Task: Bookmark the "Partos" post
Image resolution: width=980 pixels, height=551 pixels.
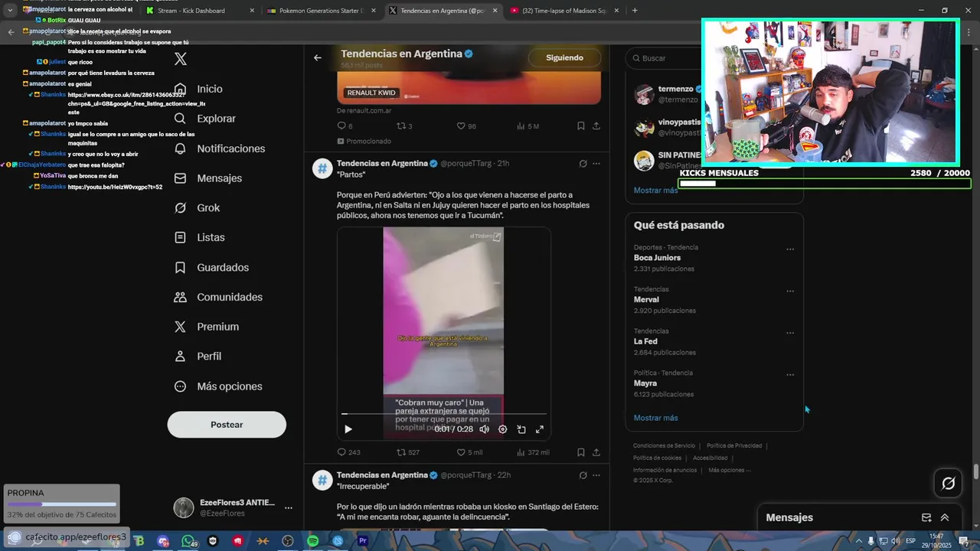Action: tap(581, 452)
